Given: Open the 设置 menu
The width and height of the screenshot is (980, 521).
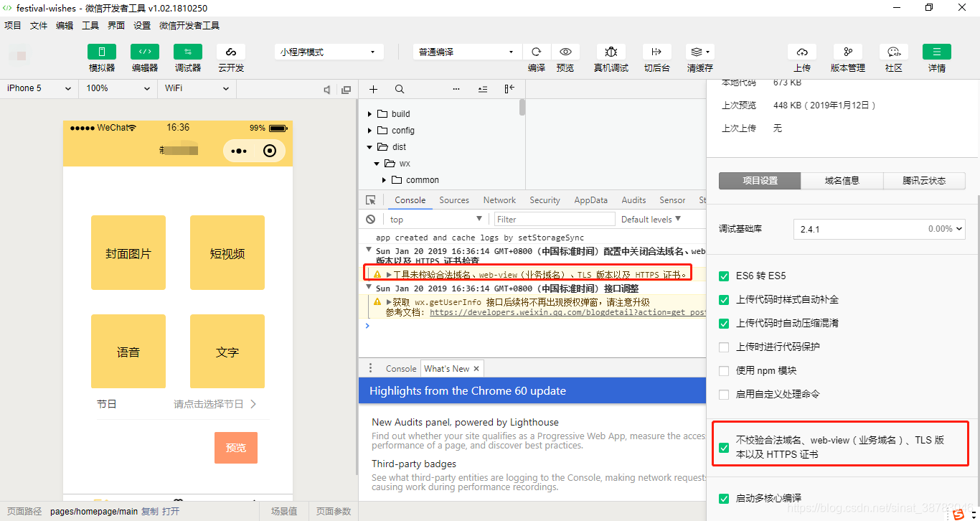Looking at the screenshot, I should pyautogui.click(x=142, y=25).
